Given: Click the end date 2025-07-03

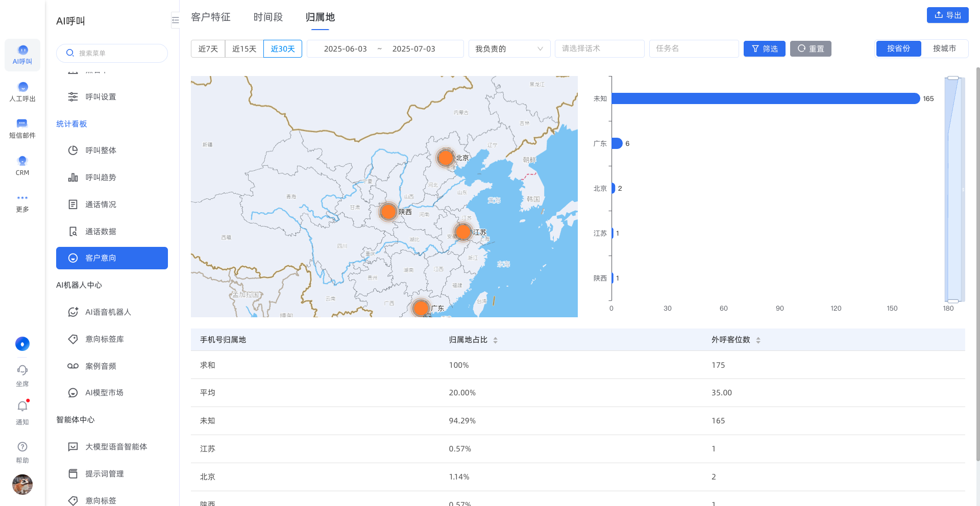Looking at the screenshot, I should tap(413, 49).
